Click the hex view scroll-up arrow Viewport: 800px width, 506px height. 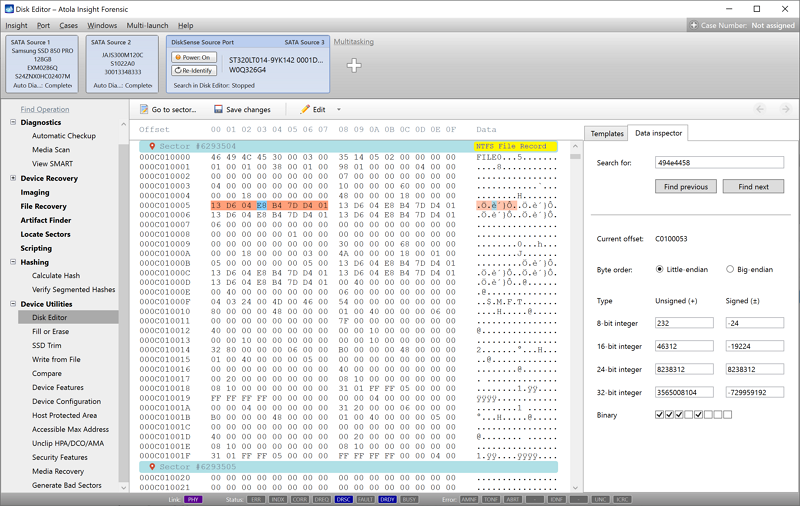pyautogui.click(x=575, y=146)
